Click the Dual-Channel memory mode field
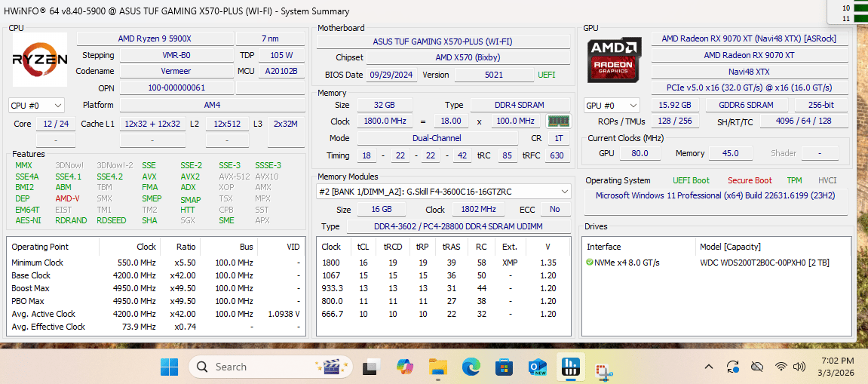This screenshot has width=868, height=384. click(437, 138)
